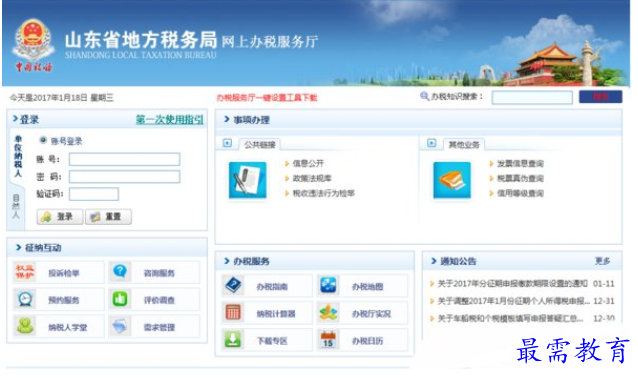Viewport: 638px width, 382px height.
Task: Click the tax bureau emblem logo
Action: point(33,45)
